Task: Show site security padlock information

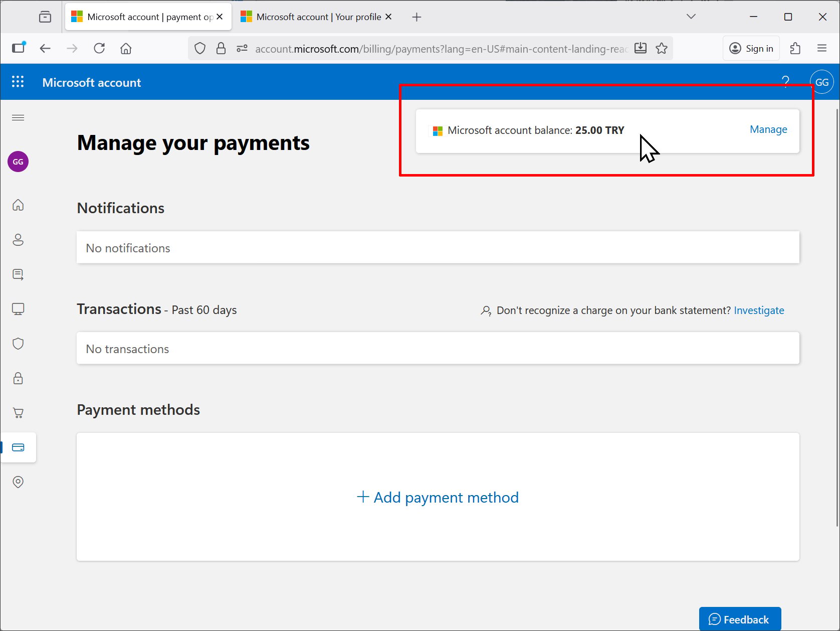Action: click(x=221, y=49)
